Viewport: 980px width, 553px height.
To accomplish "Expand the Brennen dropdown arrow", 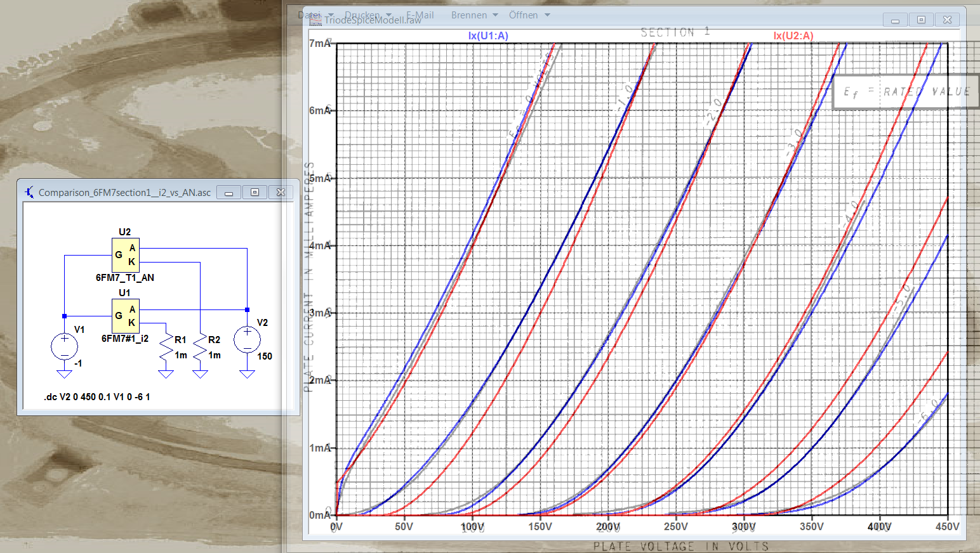I will pyautogui.click(x=495, y=15).
